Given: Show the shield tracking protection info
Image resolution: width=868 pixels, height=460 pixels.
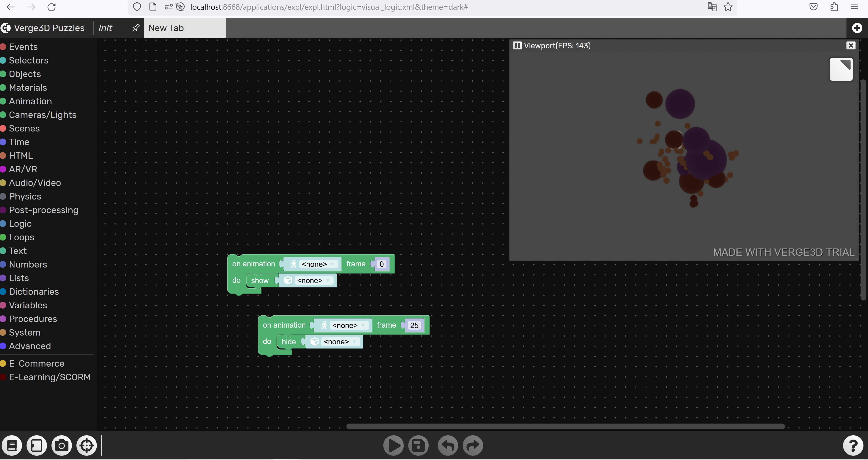Looking at the screenshot, I should [x=137, y=7].
